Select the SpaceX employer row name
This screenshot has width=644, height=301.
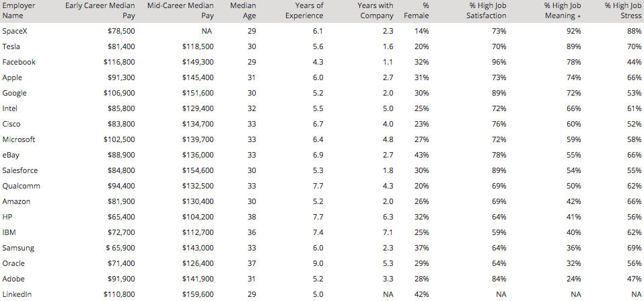coord(15,31)
